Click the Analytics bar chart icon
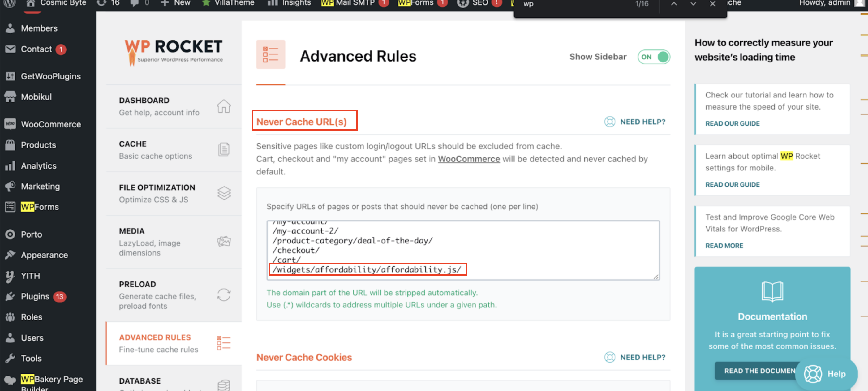 [10, 165]
